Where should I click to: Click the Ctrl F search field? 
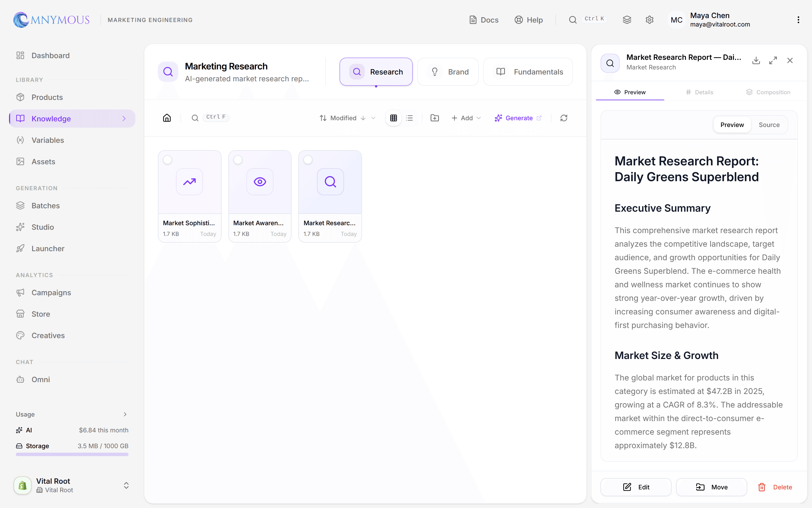(211, 118)
